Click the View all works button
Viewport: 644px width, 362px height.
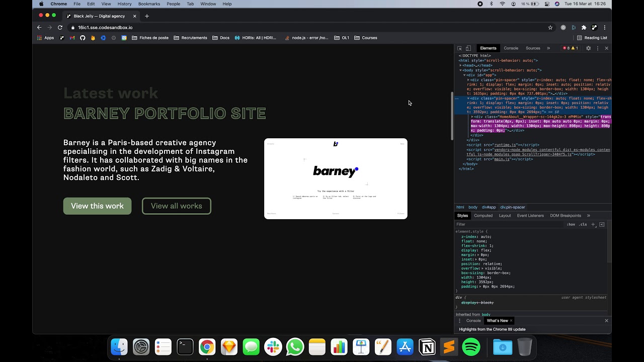point(177,206)
